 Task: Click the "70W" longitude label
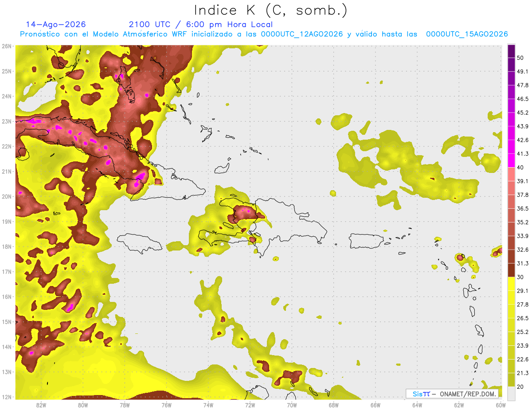click(x=292, y=405)
